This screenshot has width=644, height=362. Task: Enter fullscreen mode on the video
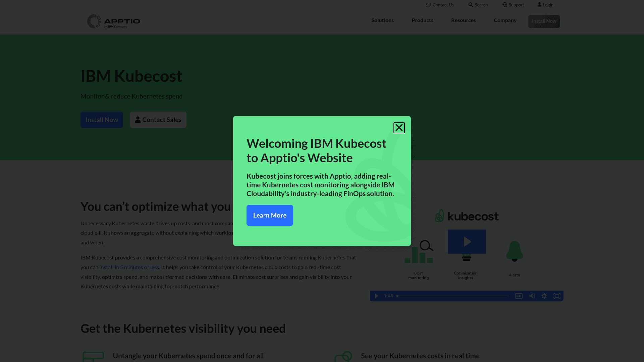click(557, 296)
